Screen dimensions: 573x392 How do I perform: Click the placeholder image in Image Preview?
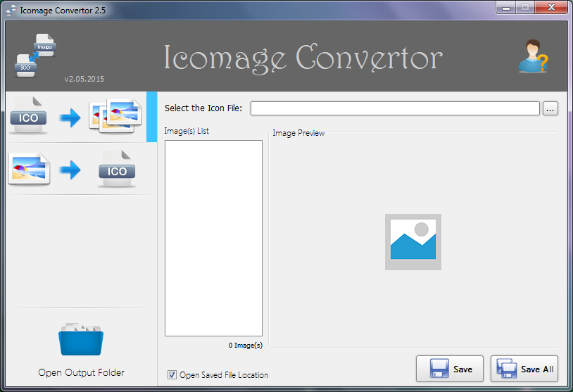413,242
